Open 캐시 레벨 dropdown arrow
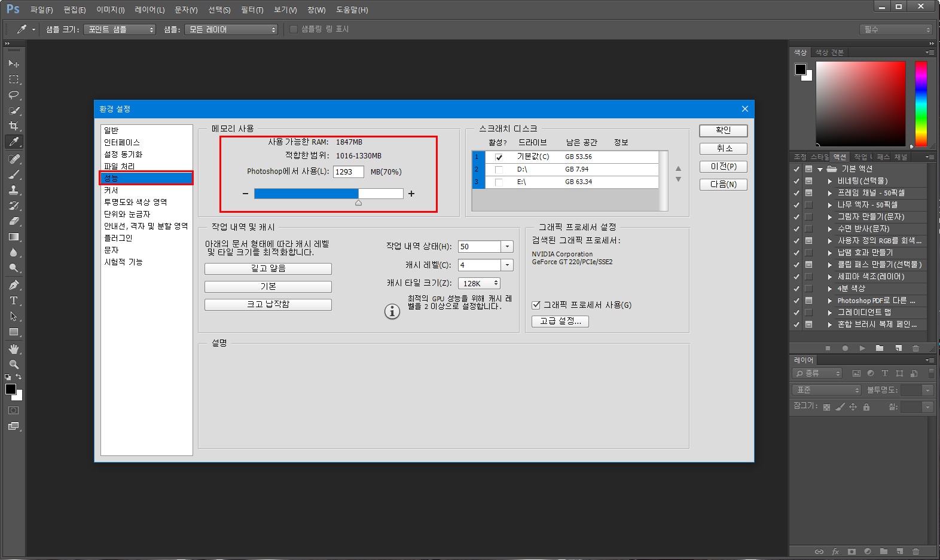Screen dimensions: 940x560 click(507, 265)
